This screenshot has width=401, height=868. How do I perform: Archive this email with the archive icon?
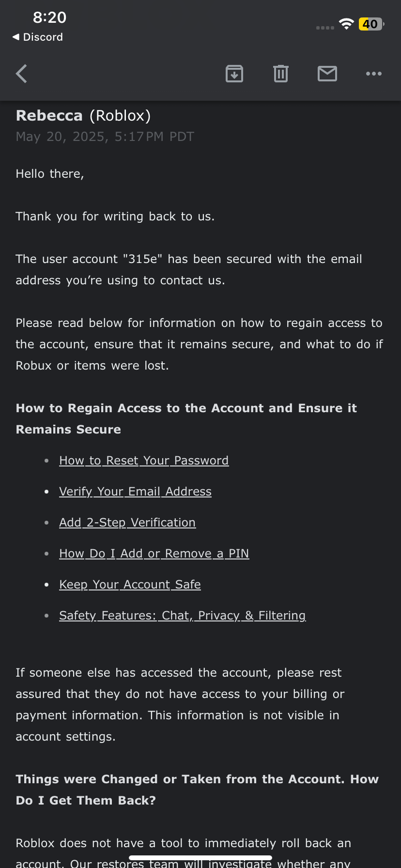coord(234,74)
